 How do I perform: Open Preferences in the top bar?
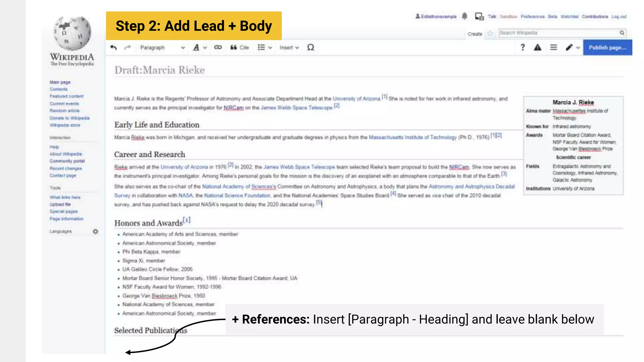pos(532,16)
